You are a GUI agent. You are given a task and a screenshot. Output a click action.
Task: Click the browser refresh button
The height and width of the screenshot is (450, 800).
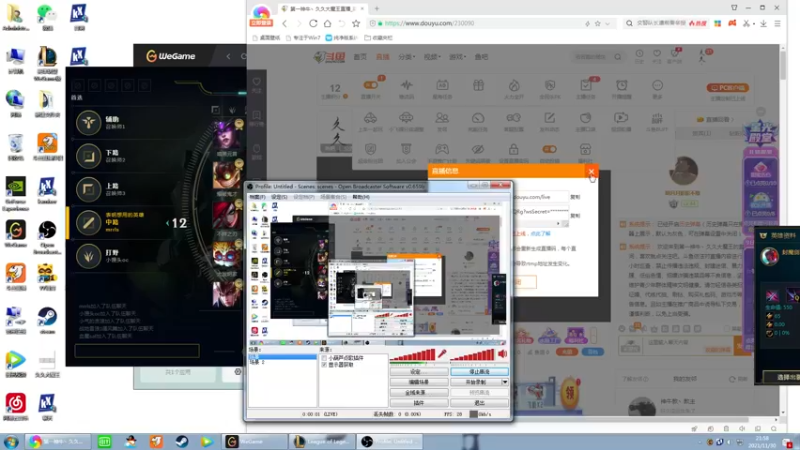(x=313, y=23)
